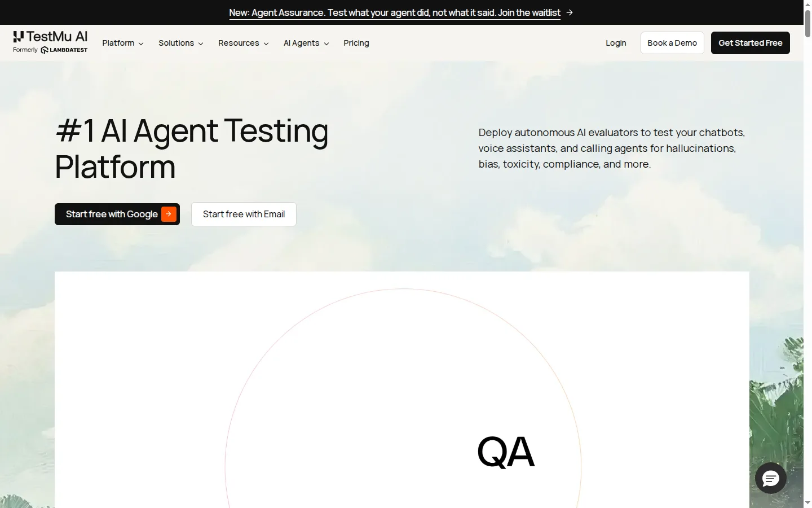812x508 pixels.
Task: Click the 'Deploy autonomous AI evaluators' description text
Action: click(x=612, y=148)
